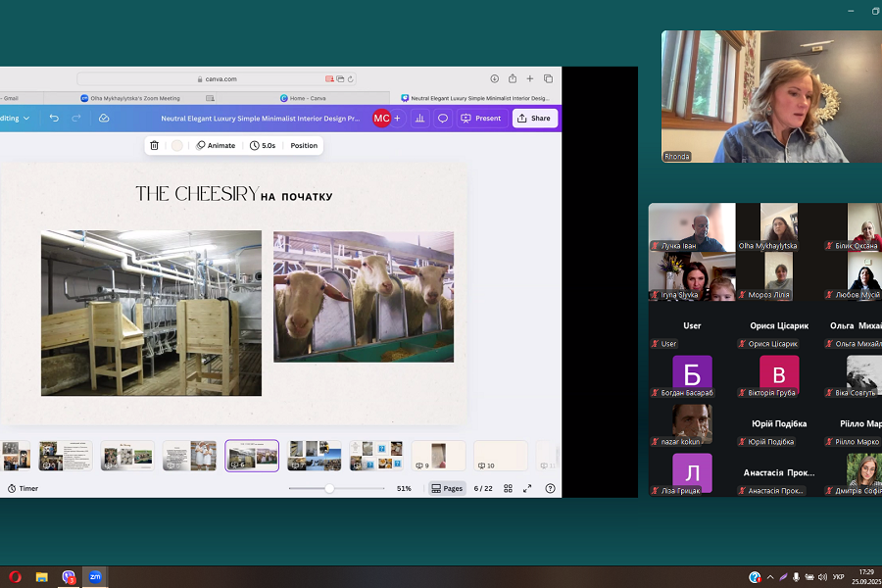Open the analytics bar chart icon
The width and height of the screenshot is (882, 588).
click(x=419, y=119)
